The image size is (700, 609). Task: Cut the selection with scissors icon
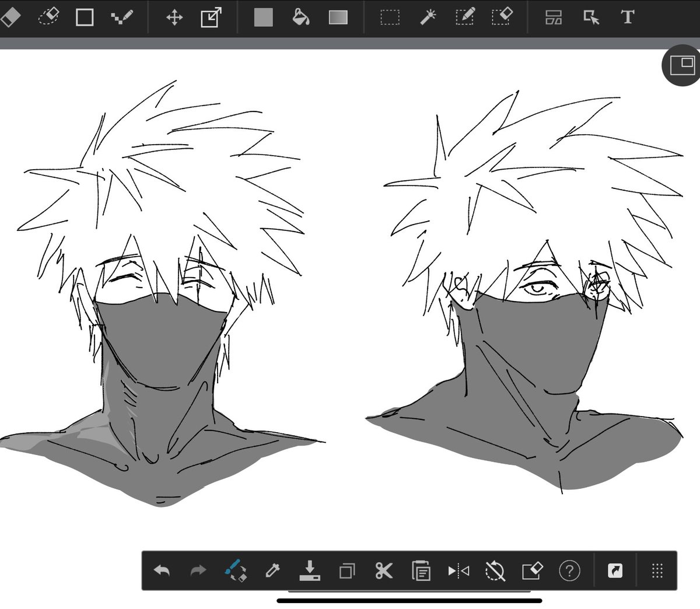[x=384, y=570]
